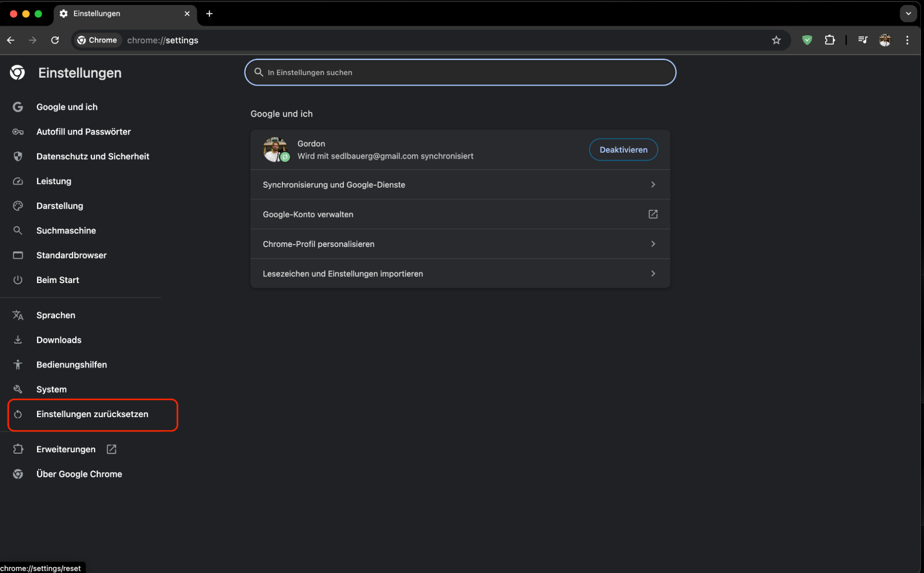Open Google-Konto verwalten external link

(459, 214)
